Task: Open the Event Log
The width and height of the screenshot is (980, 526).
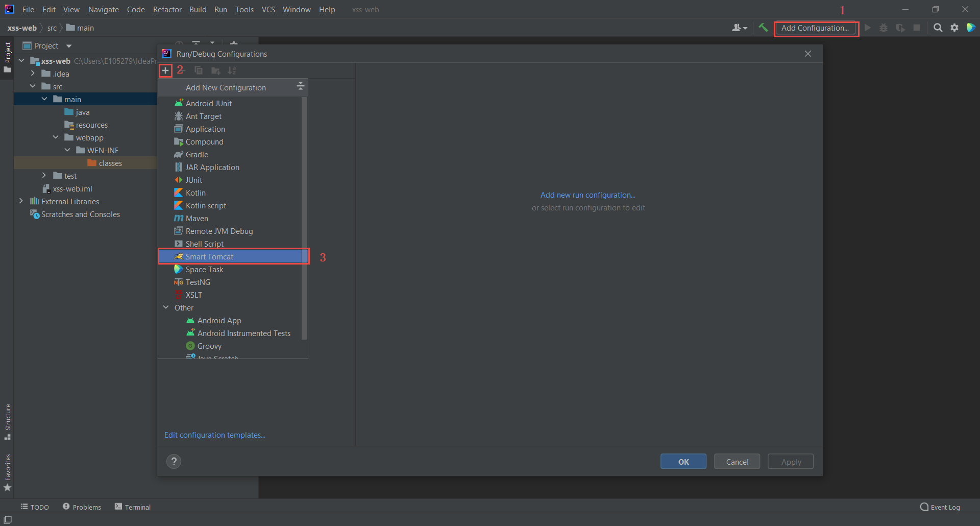Action: tap(940, 507)
